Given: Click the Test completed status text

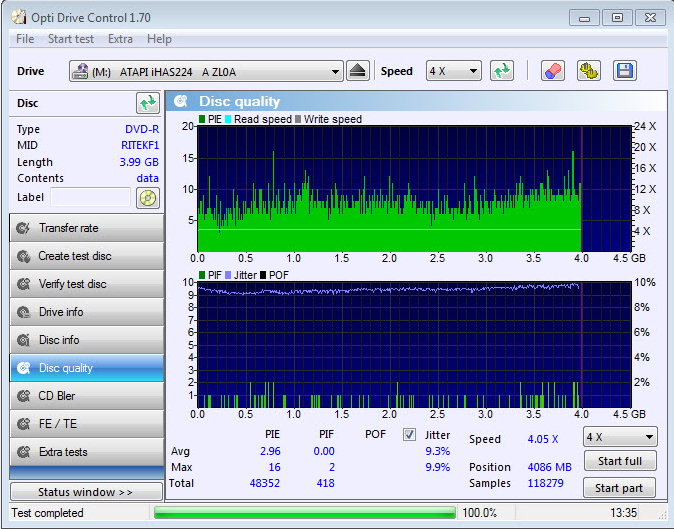Looking at the screenshot, I should click(x=47, y=513).
